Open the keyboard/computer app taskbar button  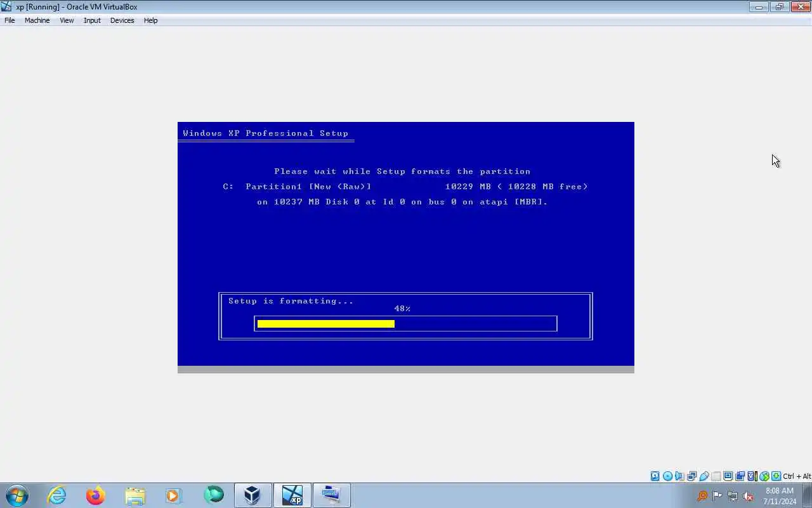pos(332,495)
